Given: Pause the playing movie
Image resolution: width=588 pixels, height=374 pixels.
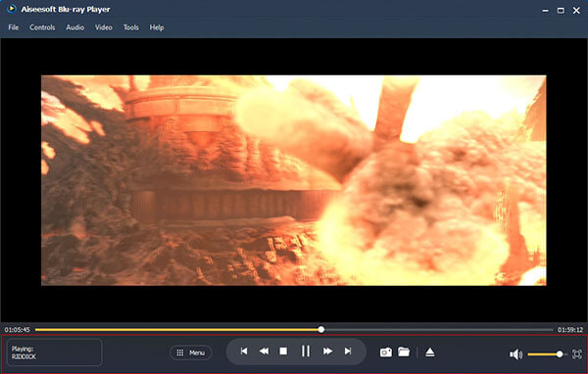Looking at the screenshot, I should click(x=306, y=351).
